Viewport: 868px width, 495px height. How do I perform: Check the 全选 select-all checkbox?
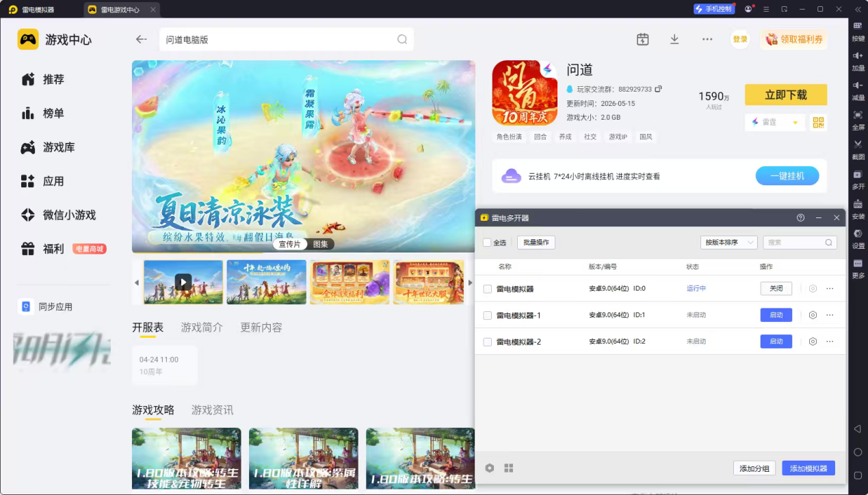pos(487,243)
